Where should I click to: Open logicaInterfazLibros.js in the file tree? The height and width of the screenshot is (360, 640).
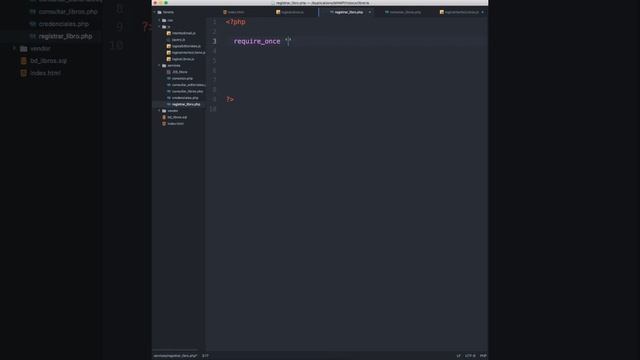click(x=188, y=53)
